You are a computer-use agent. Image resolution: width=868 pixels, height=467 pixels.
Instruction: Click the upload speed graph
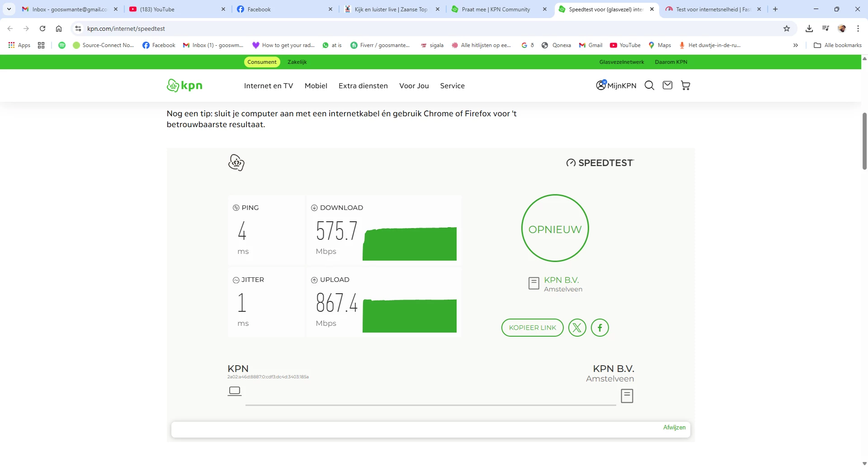click(x=410, y=315)
